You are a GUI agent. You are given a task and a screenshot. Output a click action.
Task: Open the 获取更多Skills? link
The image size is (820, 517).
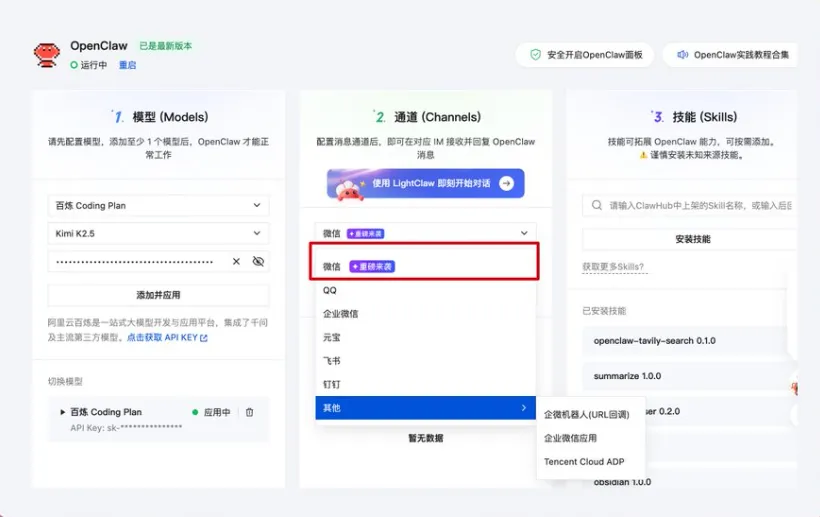[613, 267]
